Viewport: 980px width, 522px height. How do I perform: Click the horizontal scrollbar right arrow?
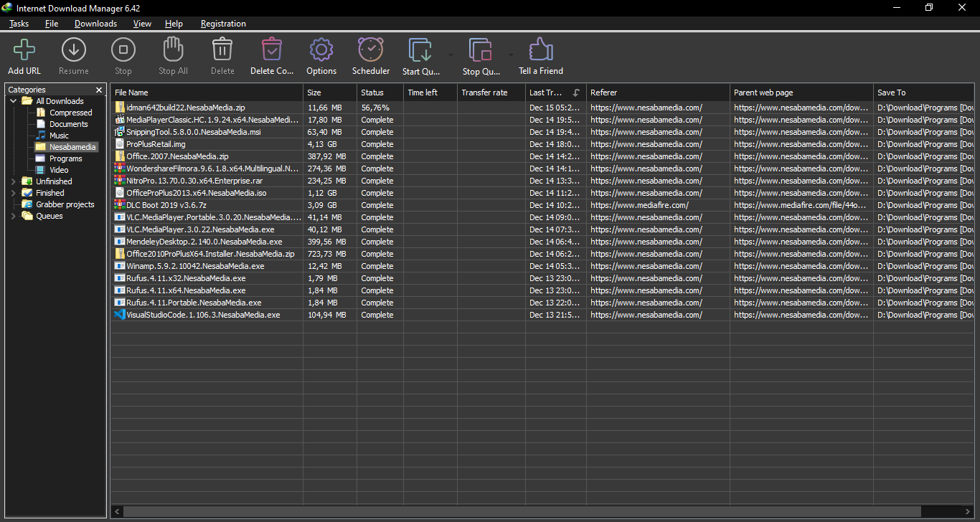969,512
